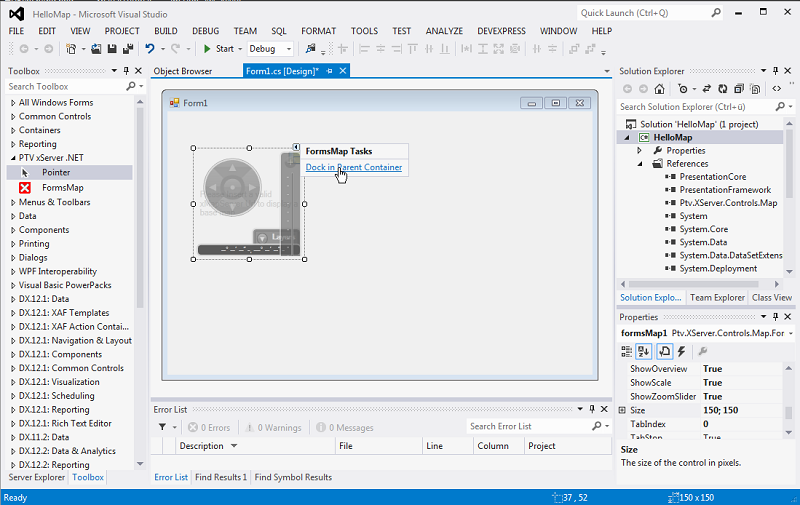Select FormsMap in the Toolbox

(x=62, y=188)
